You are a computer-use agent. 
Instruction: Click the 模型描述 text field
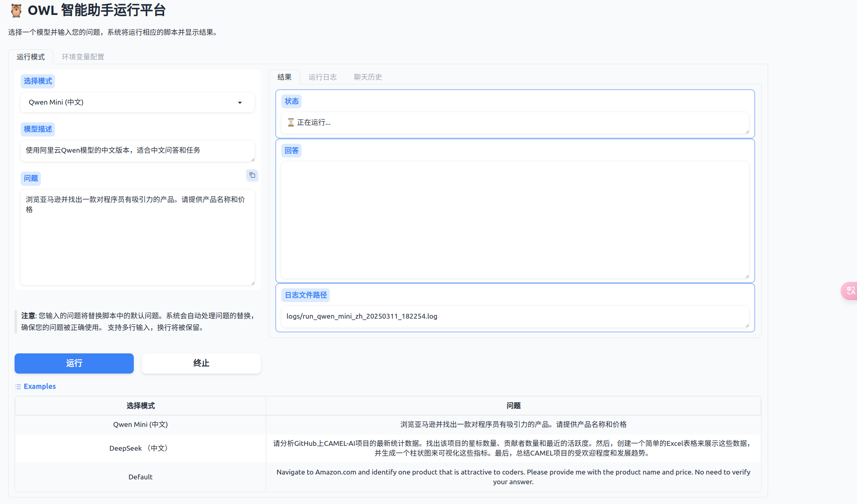click(137, 151)
